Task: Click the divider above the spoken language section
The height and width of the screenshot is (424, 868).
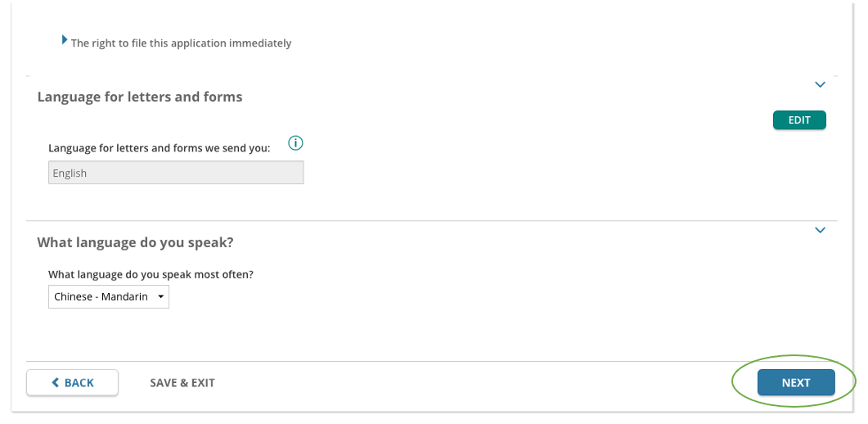Action: click(x=432, y=221)
